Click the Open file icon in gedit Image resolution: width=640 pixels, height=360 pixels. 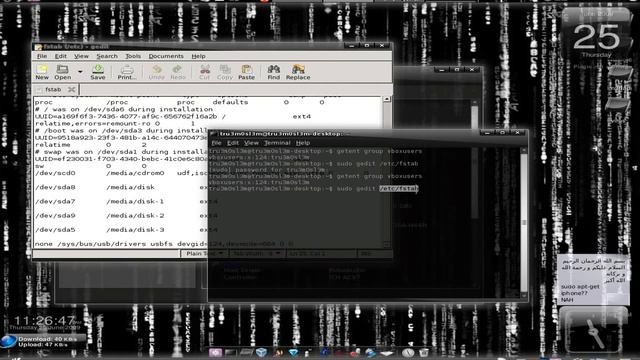point(62,72)
